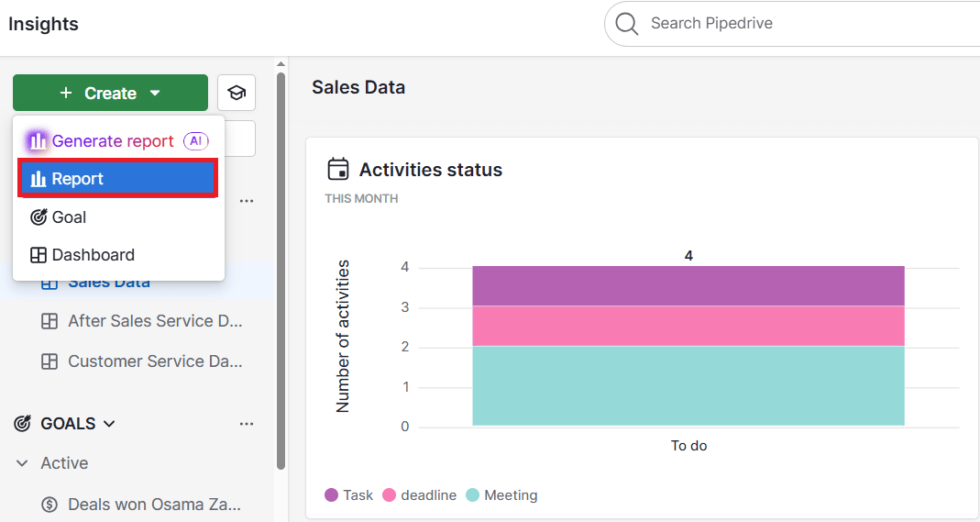This screenshot has height=522, width=980.
Task: Click the AI badge next to Generate report
Action: 195,140
